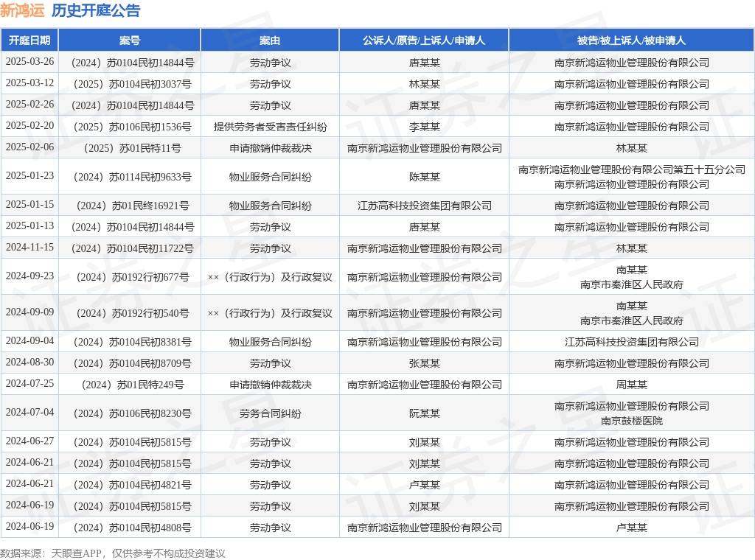Click the 被告/被上诉人/被申请人 column header
This screenshot has width=755, height=560.
(631, 41)
